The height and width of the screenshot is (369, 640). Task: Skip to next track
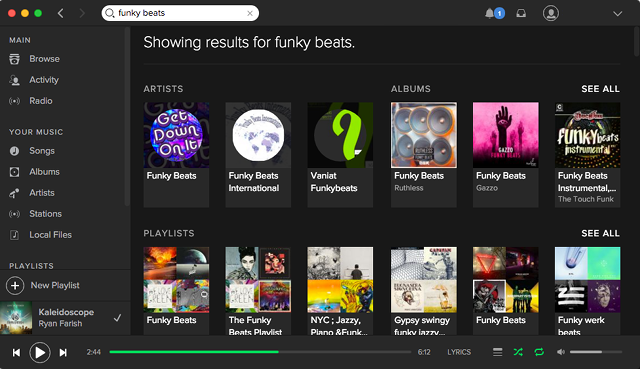(x=63, y=352)
